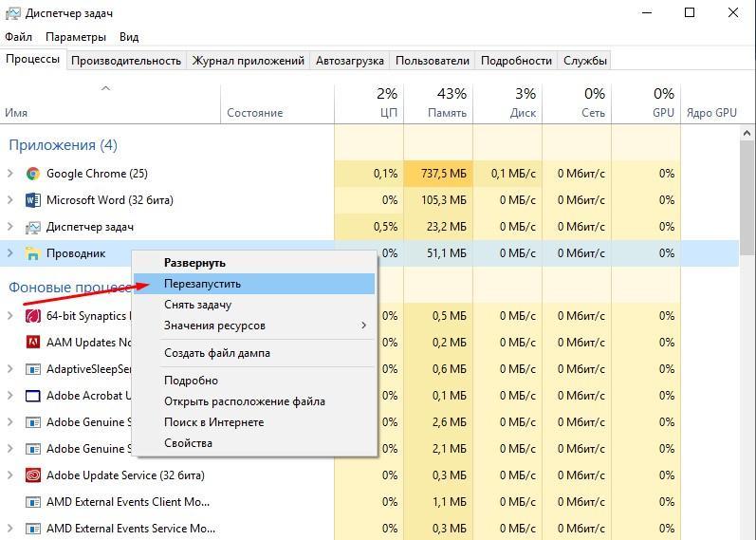Click Word's 105,3 МБ memory value
The width and height of the screenshot is (756, 540).
[x=444, y=200]
